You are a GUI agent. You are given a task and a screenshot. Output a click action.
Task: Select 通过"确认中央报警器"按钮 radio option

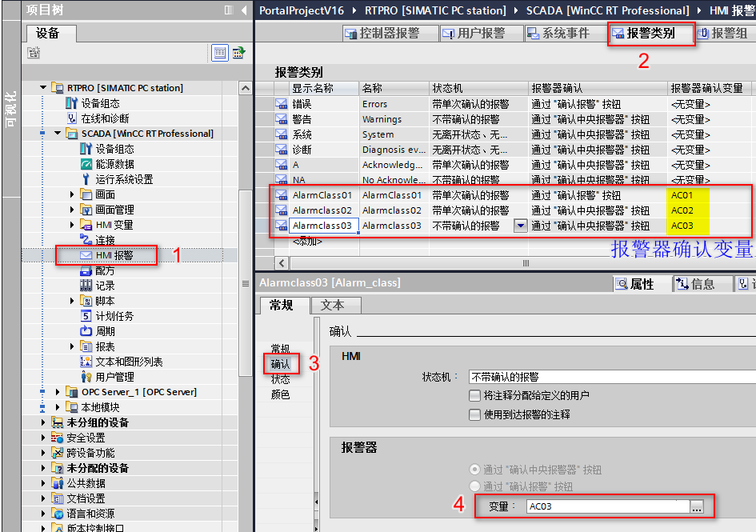[x=475, y=470]
